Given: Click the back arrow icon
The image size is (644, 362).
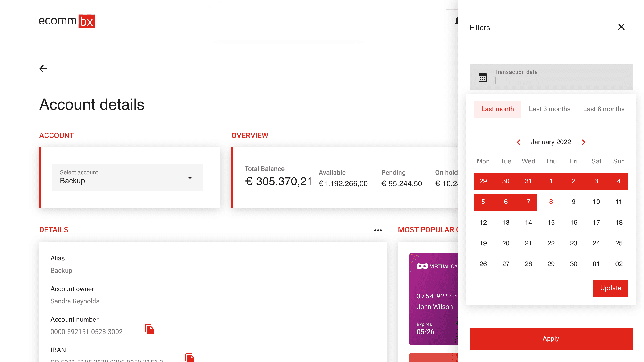Looking at the screenshot, I should [x=43, y=69].
